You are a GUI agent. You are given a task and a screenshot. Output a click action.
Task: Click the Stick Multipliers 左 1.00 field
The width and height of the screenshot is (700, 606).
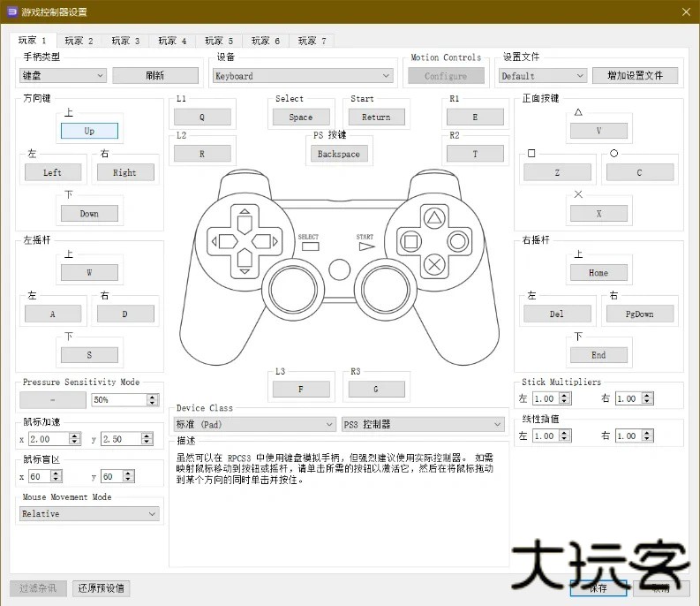click(x=552, y=398)
